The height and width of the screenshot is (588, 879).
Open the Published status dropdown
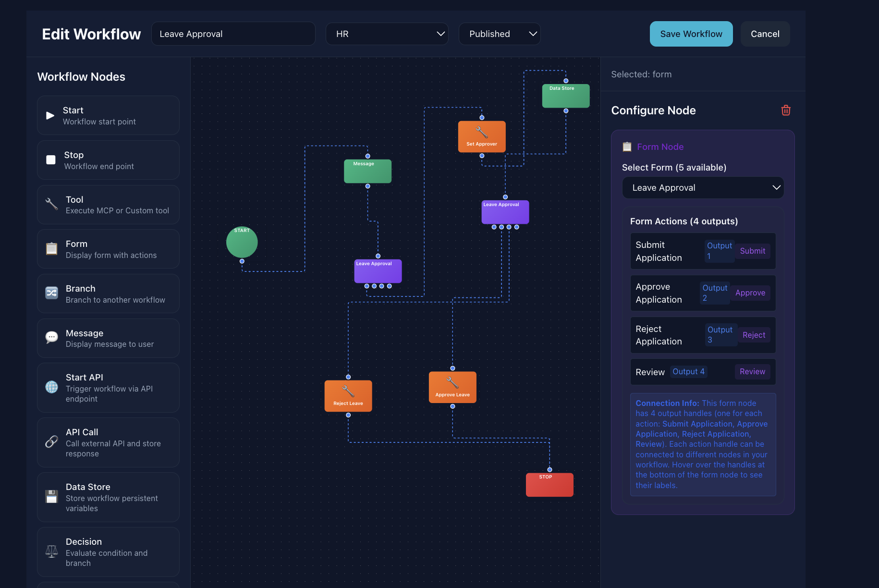tap(500, 34)
